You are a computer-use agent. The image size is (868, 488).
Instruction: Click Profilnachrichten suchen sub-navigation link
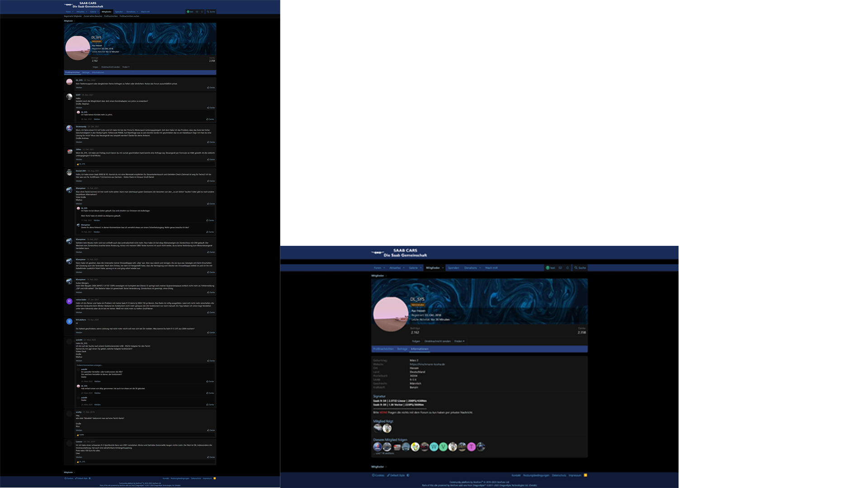pyautogui.click(x=129, y=16)
